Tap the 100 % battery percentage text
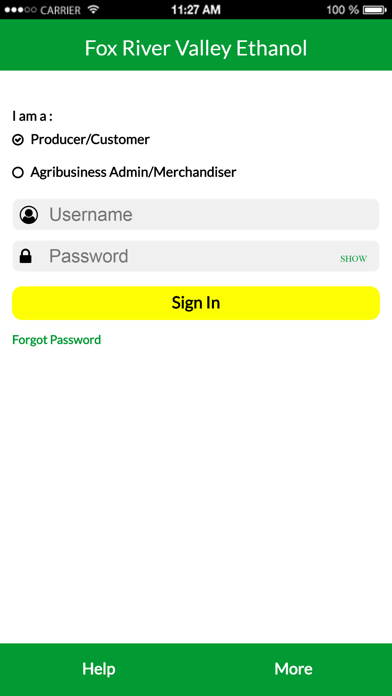This screenshot has height=696, width=392. (x=342, y=10)
